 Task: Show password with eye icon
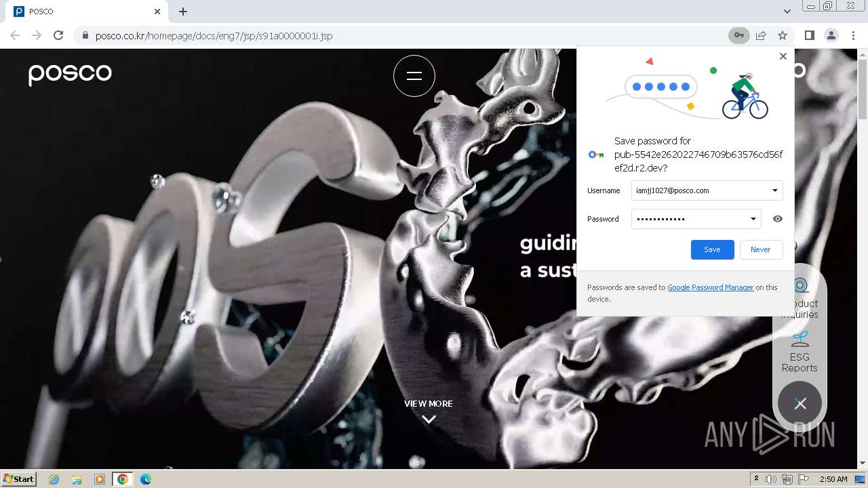778,219
